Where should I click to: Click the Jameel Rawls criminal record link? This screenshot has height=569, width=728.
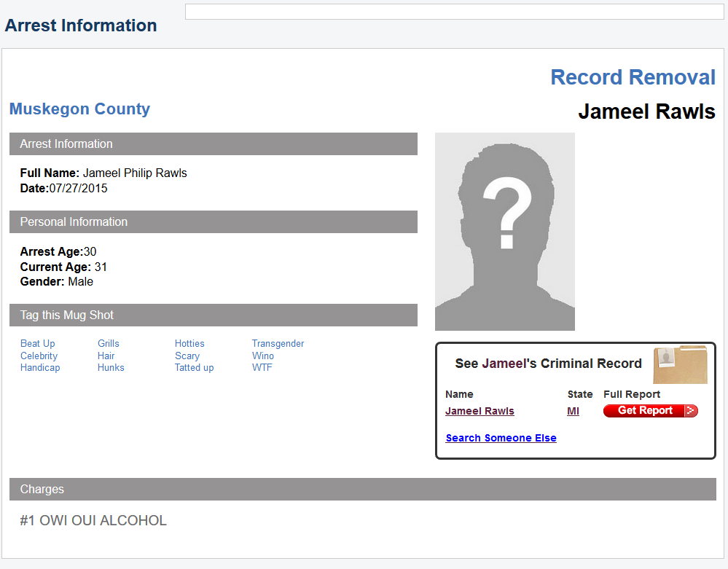coord(480,411)
